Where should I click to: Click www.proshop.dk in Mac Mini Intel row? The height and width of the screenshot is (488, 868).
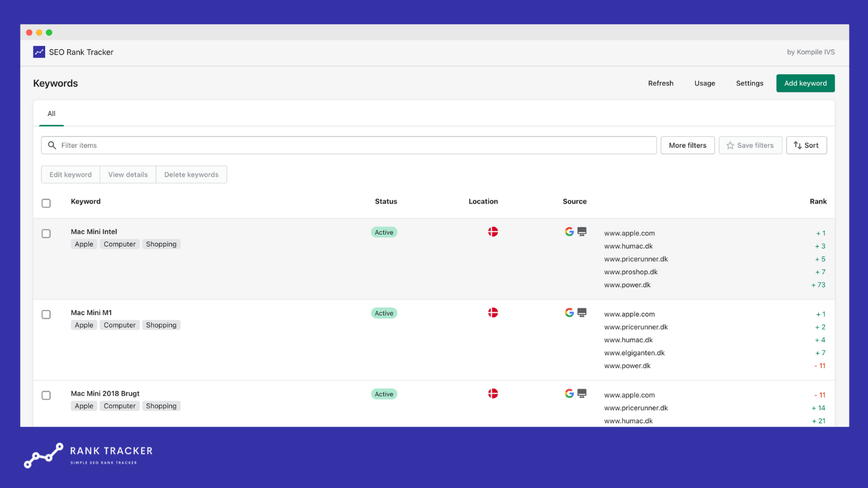[631, 272]
